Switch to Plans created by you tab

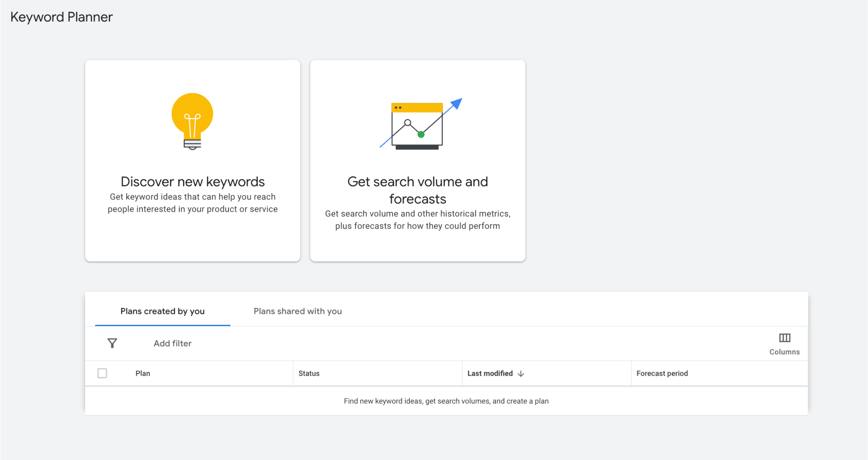[x=163, y=311]
